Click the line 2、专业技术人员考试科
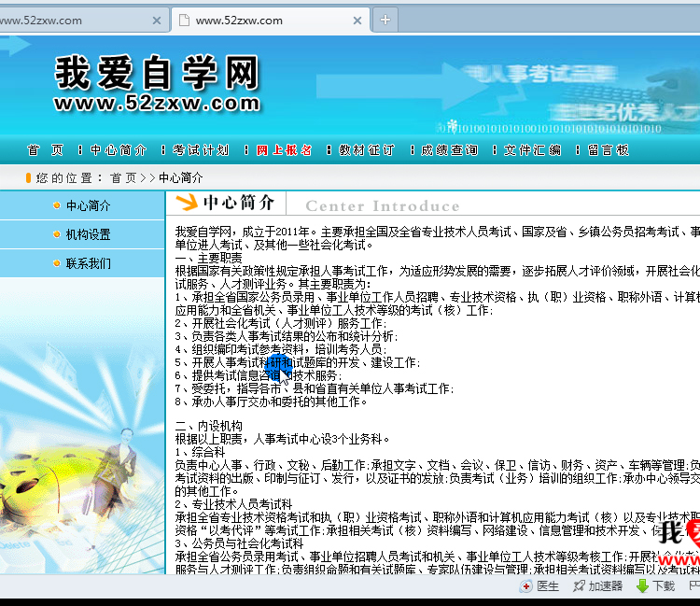 click(233, 504)
